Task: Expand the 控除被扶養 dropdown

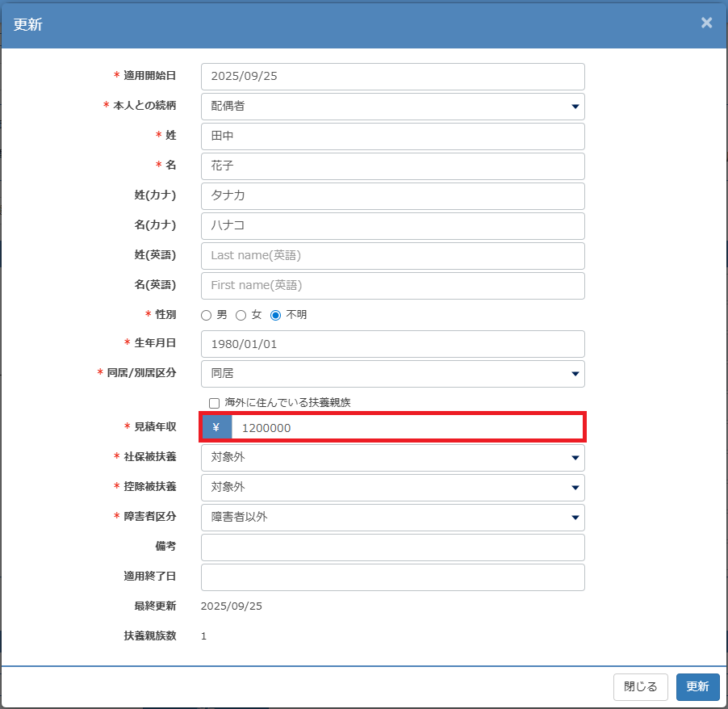Action: point(392,487)
